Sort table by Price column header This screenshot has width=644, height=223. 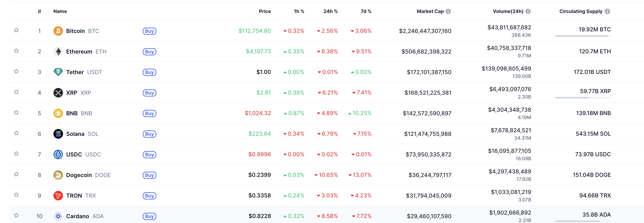tap(265, 11)
